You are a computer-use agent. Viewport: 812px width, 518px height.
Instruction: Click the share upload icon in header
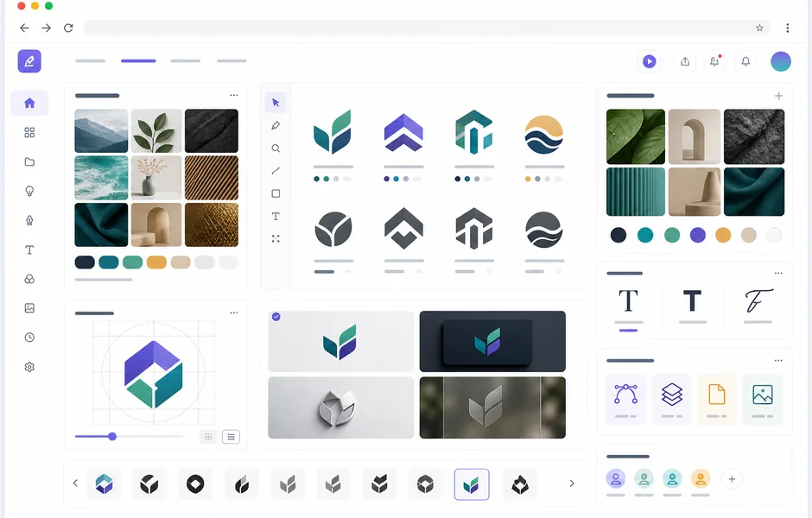685,61
